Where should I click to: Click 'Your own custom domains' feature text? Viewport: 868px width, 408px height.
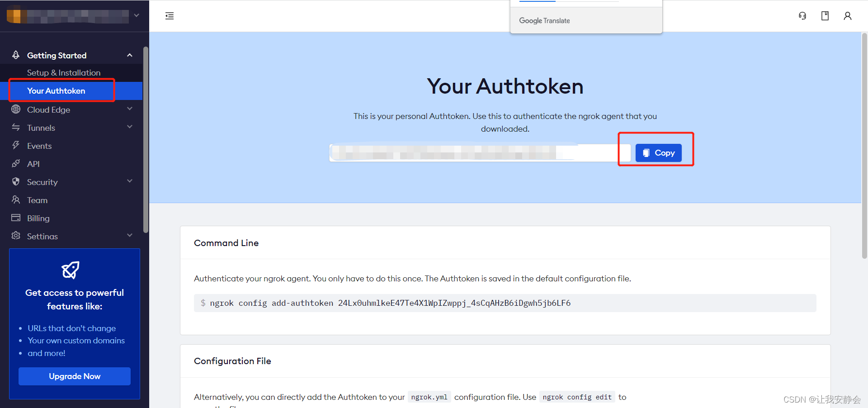[76, 340]
